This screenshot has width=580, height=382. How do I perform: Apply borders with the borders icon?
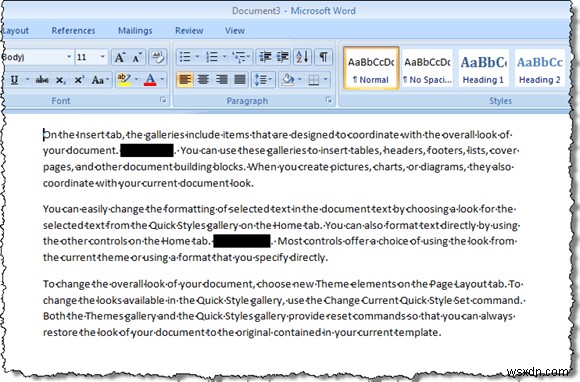pyautogui.click(x=314, y=80)
